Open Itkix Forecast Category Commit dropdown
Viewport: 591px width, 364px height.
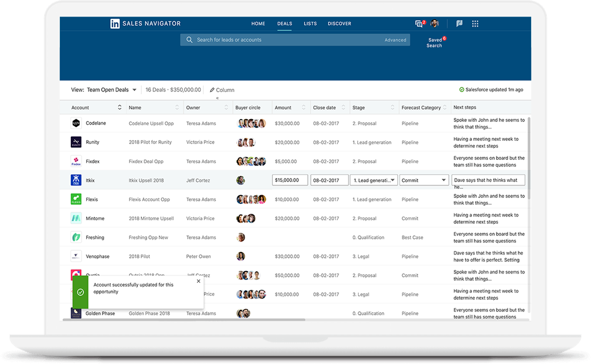click(424, 180)
